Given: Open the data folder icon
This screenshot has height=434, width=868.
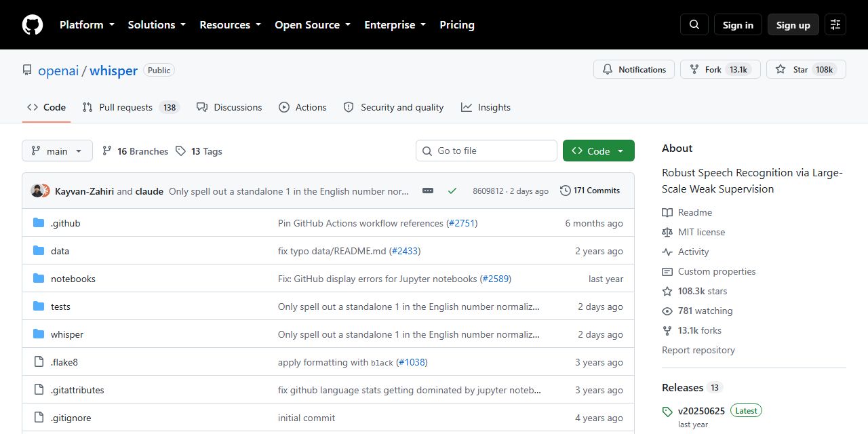Looking at the screenshot, I should (39, 251).
